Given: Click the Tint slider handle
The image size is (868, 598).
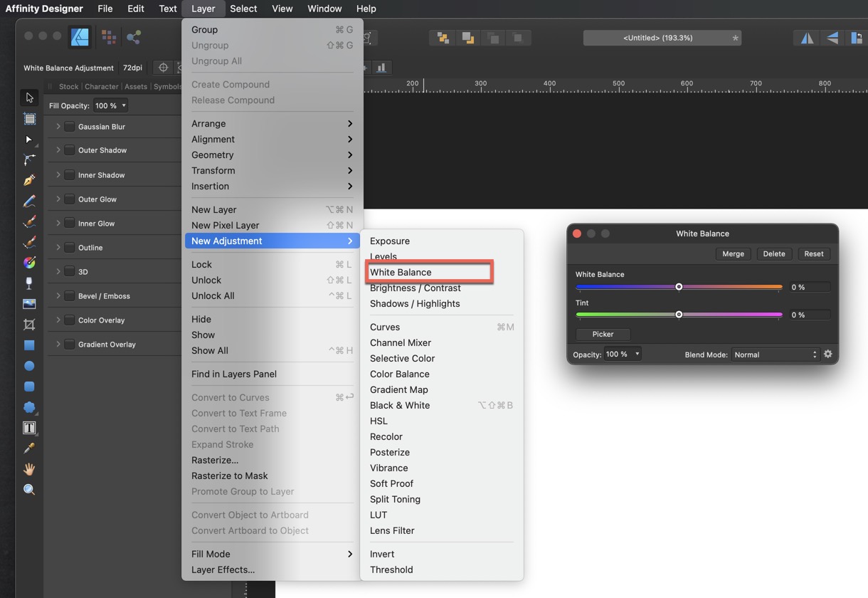Looking at the screenshot, I should click(x=679, y=315).
